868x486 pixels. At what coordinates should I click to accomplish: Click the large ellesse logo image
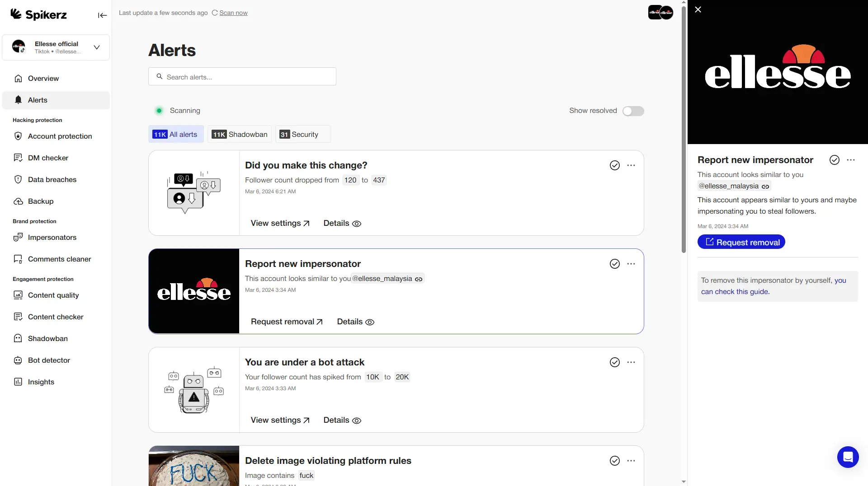pos(778,72)
